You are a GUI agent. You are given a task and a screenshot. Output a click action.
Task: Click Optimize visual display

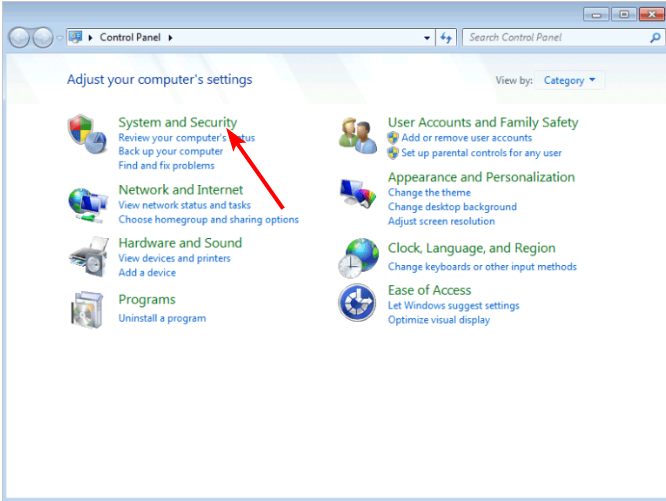[439, 320]
